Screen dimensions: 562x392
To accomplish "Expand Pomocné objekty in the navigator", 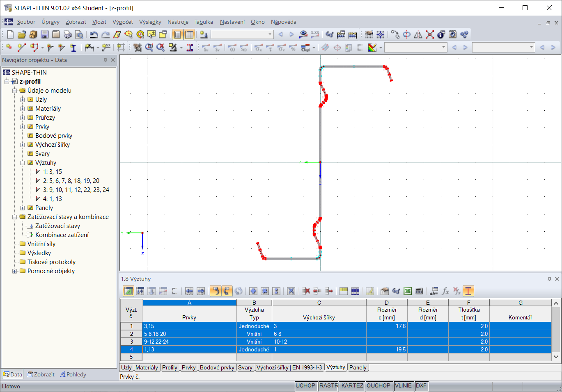I will (15, 271).
